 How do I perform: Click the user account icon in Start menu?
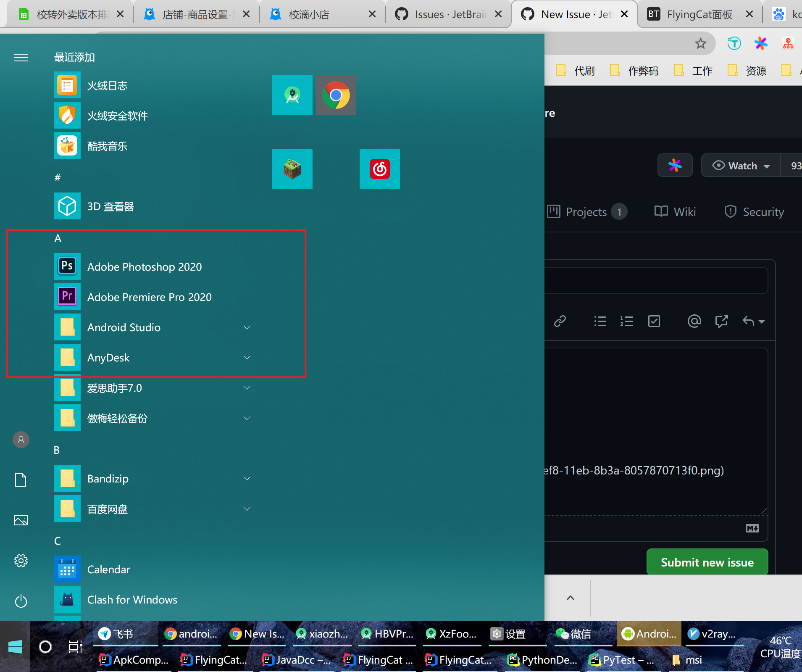[x=21, y=439]
